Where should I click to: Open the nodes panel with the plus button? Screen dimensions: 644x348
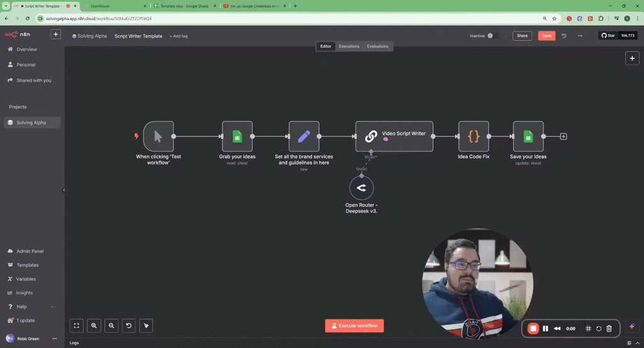click(x=632, y=58)
